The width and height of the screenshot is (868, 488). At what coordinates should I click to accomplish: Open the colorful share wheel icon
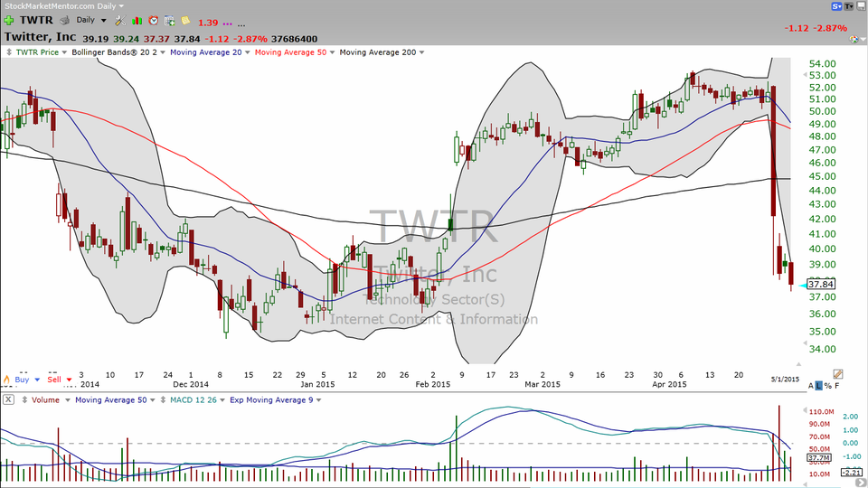pos(854,39)
